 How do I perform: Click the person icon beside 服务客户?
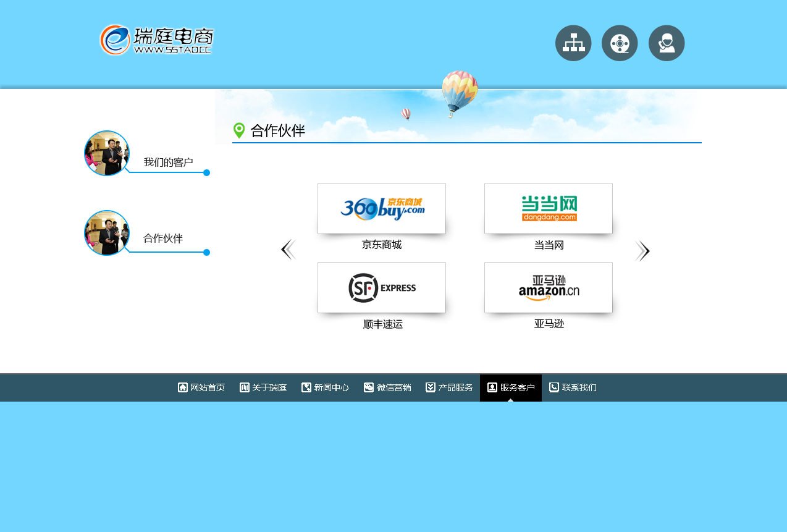coord(492,387)
